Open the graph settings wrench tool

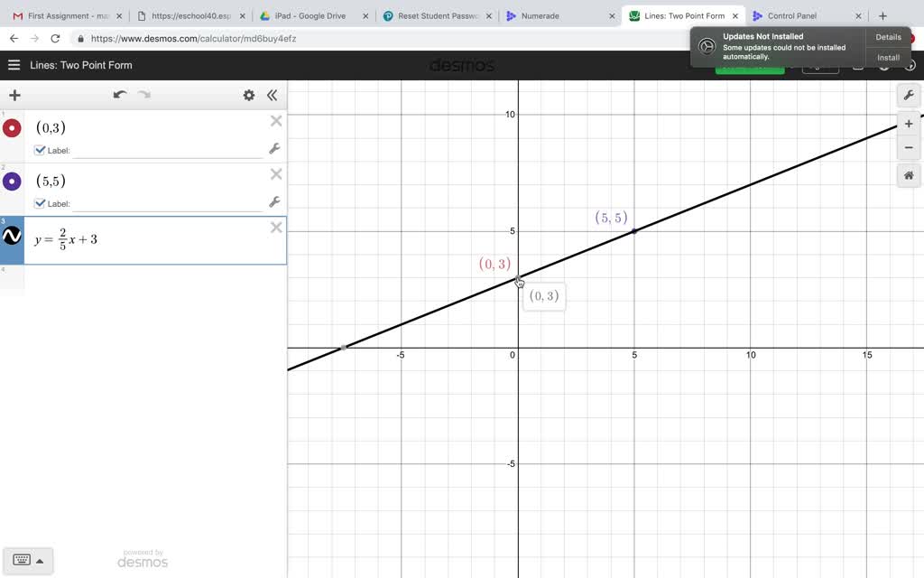[x=909, y=95]
